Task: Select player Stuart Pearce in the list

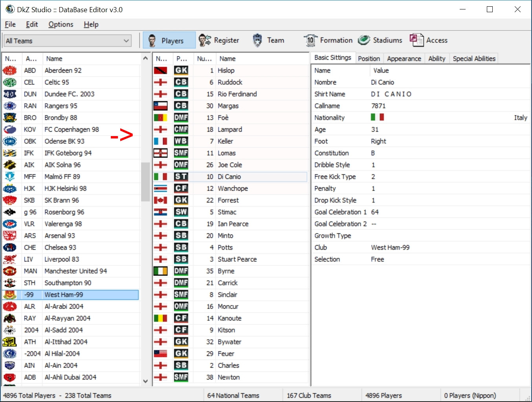Action: pos(230,259)
